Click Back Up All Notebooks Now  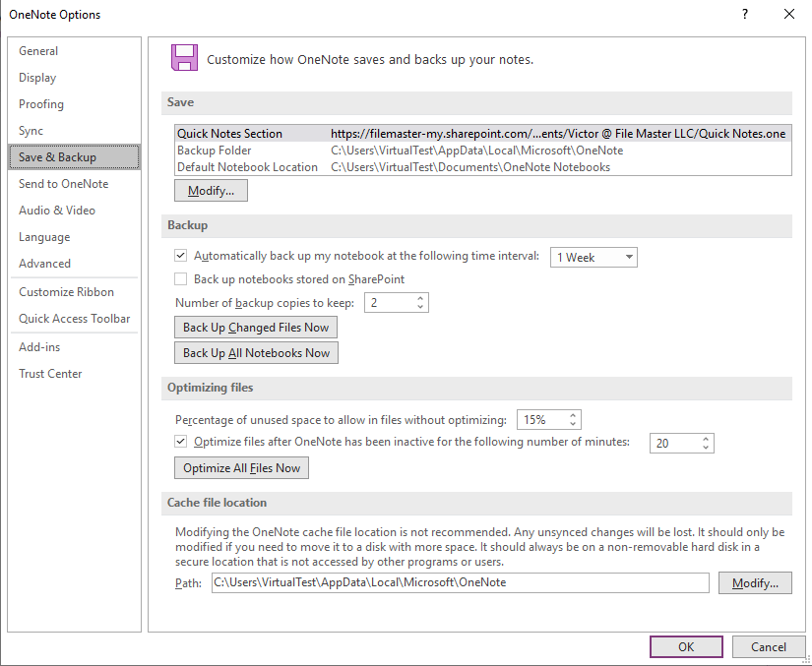256,353
